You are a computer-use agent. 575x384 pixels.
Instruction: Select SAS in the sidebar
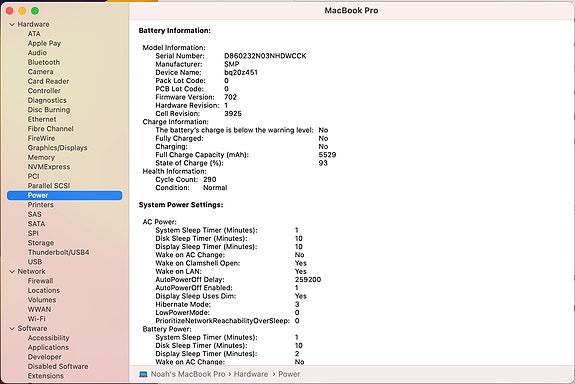[x=34, y=214]
